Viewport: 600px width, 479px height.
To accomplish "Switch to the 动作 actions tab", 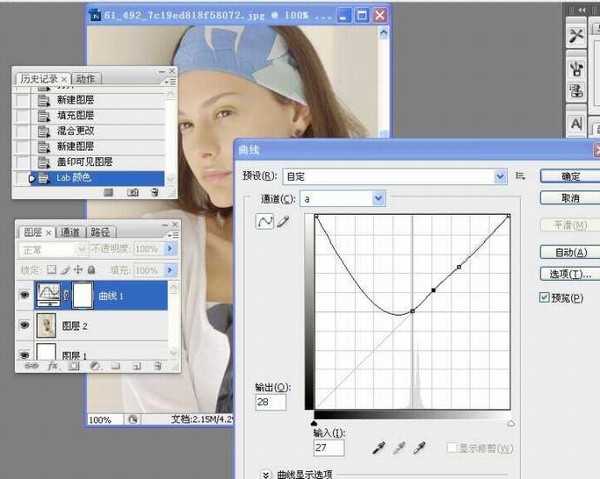I will pos(86,79).
